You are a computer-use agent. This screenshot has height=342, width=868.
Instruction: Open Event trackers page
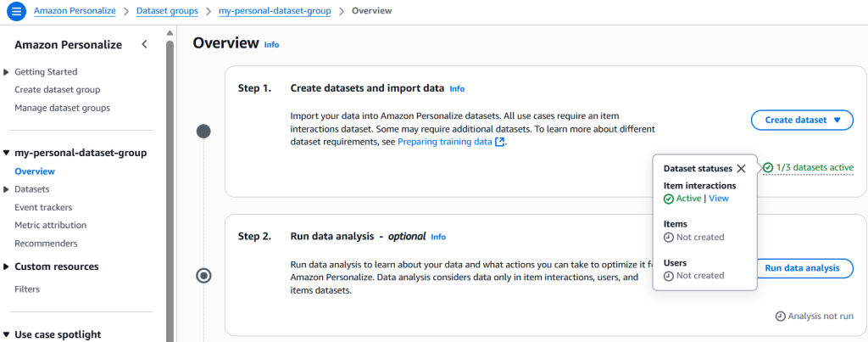43,207
